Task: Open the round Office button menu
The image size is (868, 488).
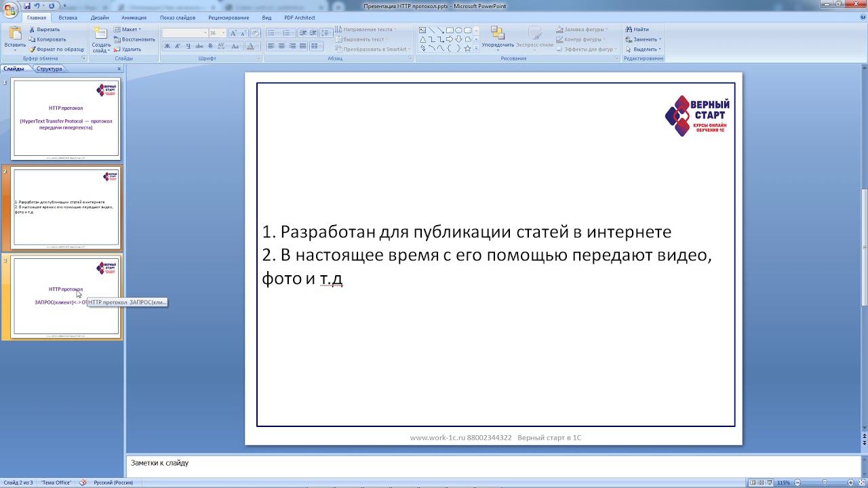Action: (x=10, y=9)
